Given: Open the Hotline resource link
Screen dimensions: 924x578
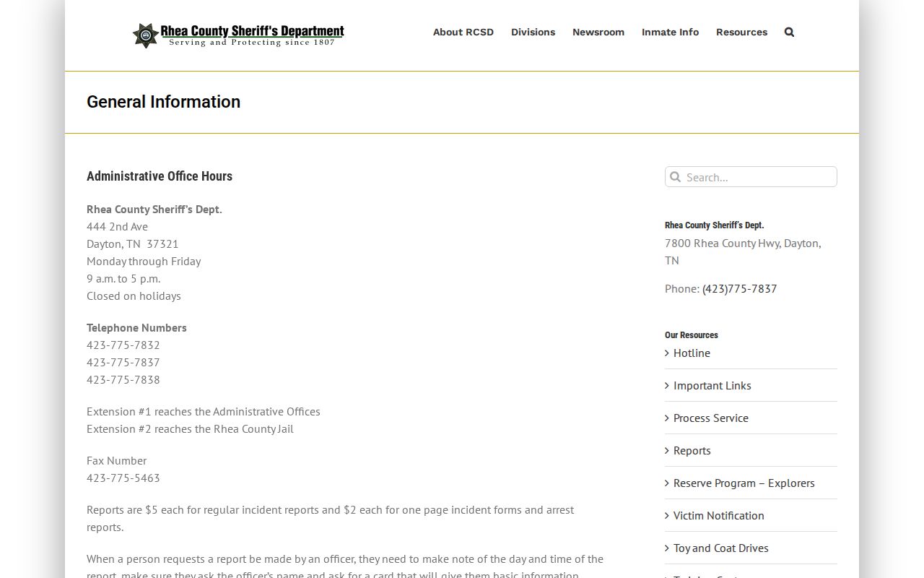Looking at the screenshot, I should coord(692,353).
